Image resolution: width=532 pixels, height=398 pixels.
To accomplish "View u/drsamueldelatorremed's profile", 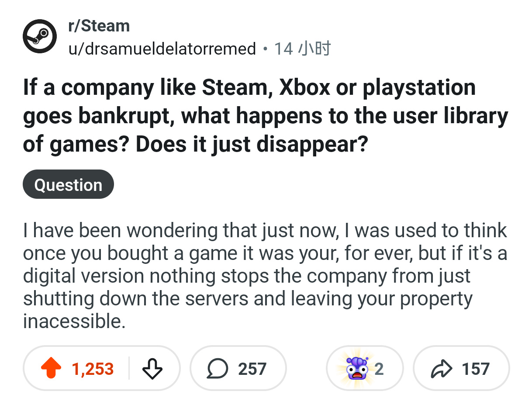I will (162, 48).
